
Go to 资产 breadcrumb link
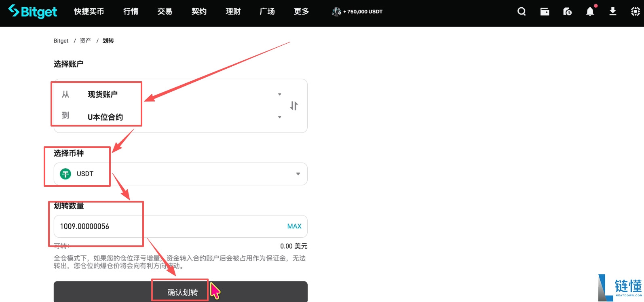[x=85, y=41]
